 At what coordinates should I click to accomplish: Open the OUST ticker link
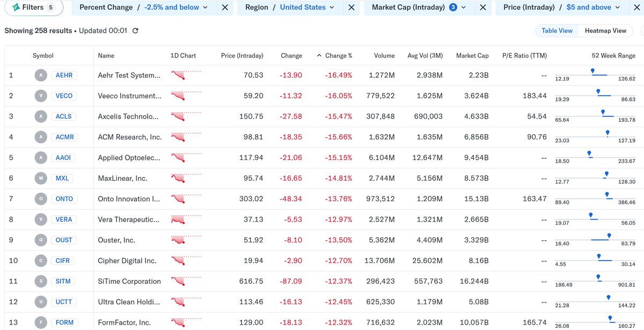tap(64, 240)
